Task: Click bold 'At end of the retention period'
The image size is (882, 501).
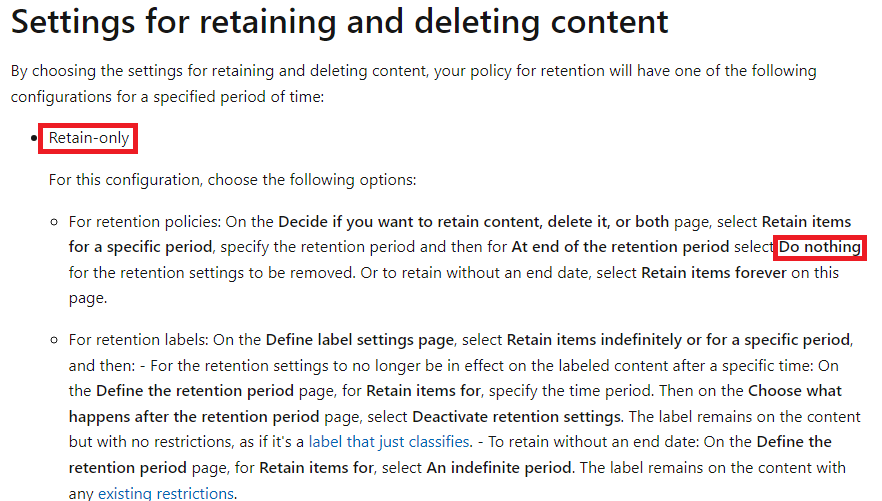Action: (x=620, y=247)
